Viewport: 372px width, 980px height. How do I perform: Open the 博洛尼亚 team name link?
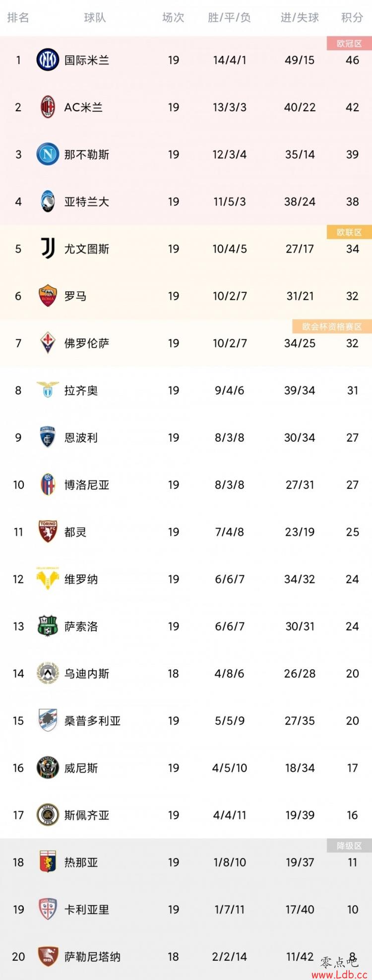[87, 485]
